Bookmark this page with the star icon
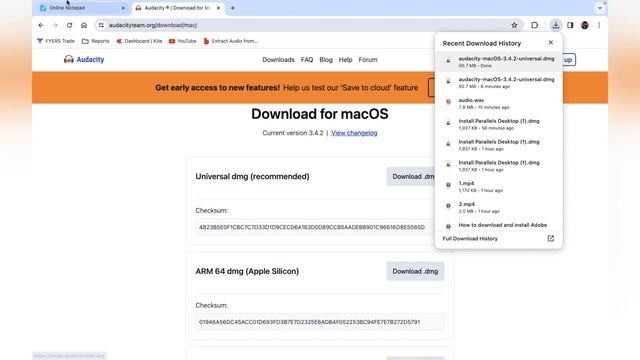The height and width of the screenshot is (360, 640). coord(514,25)
